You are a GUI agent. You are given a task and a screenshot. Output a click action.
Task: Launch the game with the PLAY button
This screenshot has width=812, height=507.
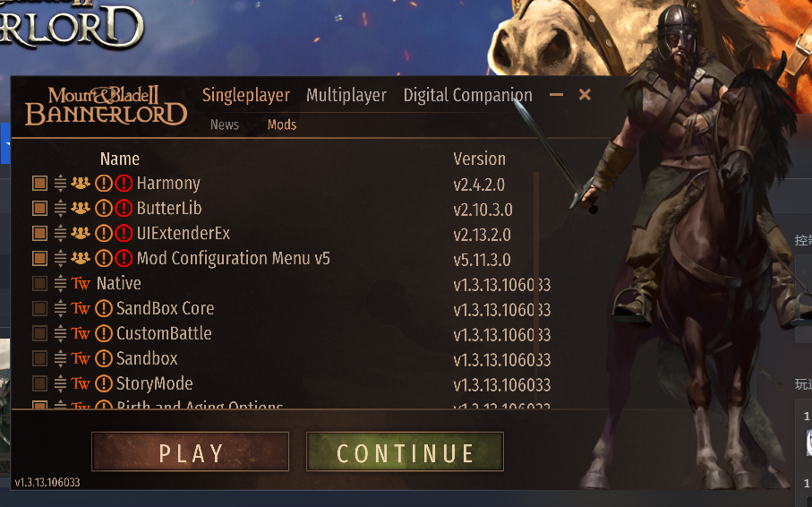click(x=190, y=451)
